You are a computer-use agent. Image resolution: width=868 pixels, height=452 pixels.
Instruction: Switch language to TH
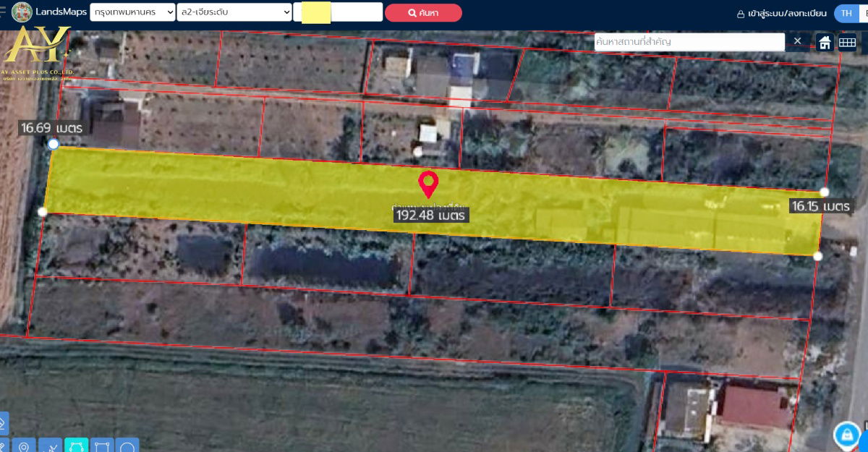[x=846, y=13]
